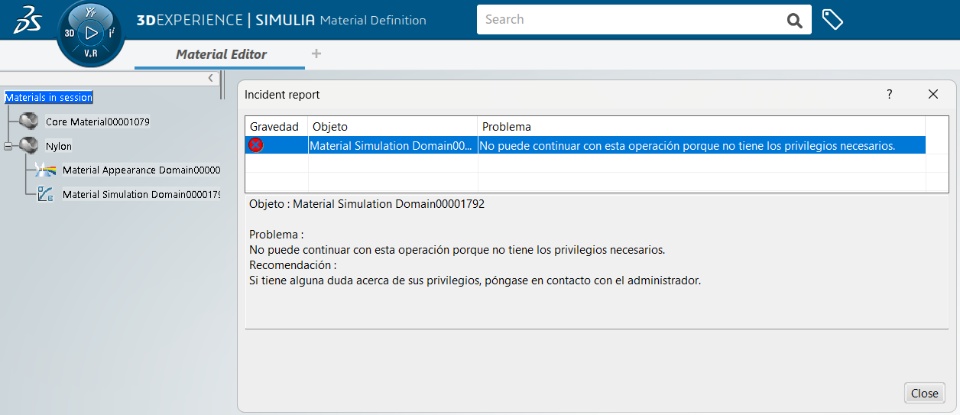Close the Incident report with X
The height and width of the screenshot is (415, 960).
[932, 94]
